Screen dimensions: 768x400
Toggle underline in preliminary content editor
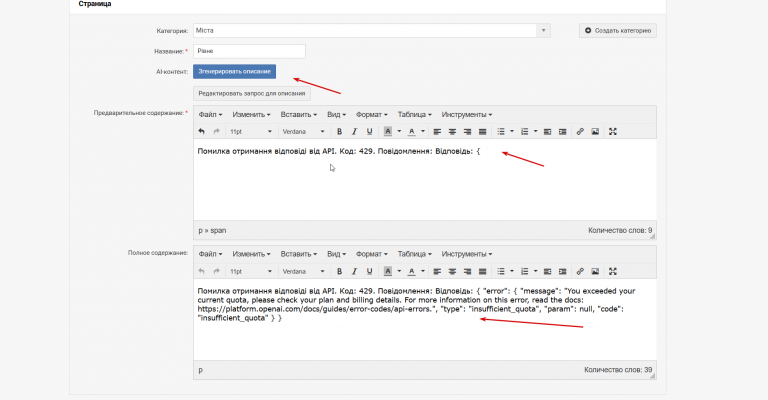pos(370,132)
